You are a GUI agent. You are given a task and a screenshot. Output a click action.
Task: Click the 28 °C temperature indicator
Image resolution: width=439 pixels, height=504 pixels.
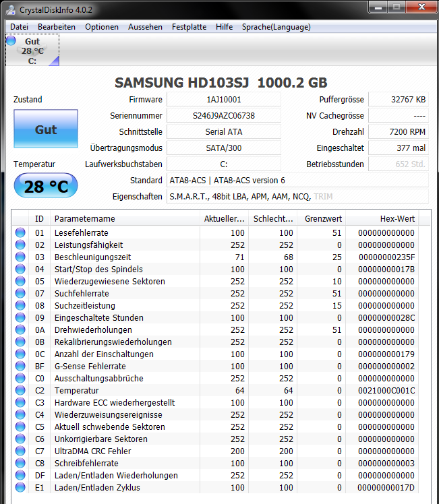(46, 186)
